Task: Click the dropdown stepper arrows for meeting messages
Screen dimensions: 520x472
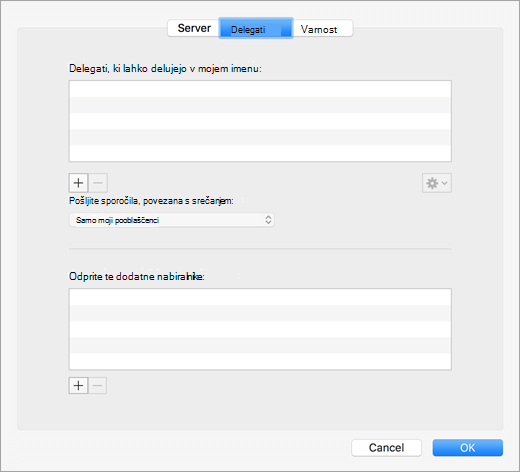Action: [268, 220]
